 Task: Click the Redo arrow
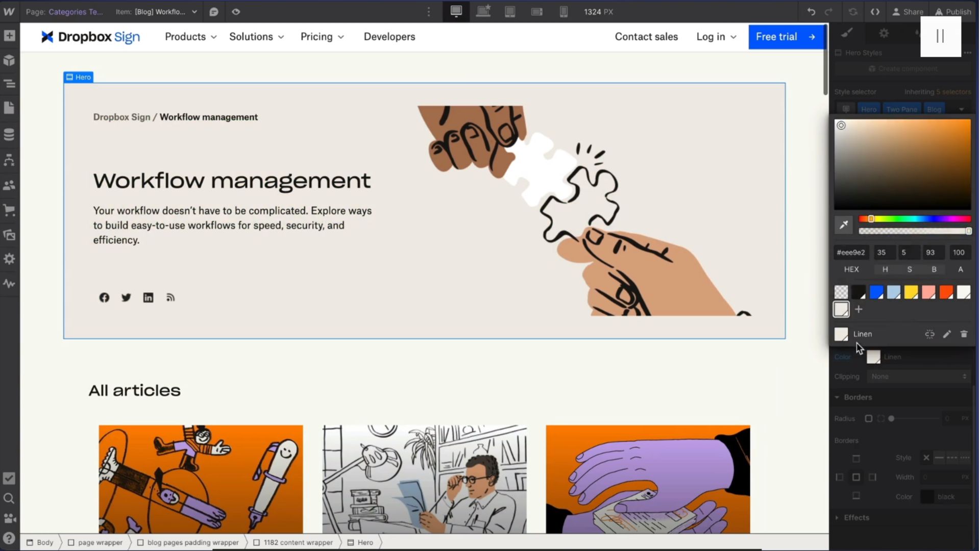(x=829, y=12)
